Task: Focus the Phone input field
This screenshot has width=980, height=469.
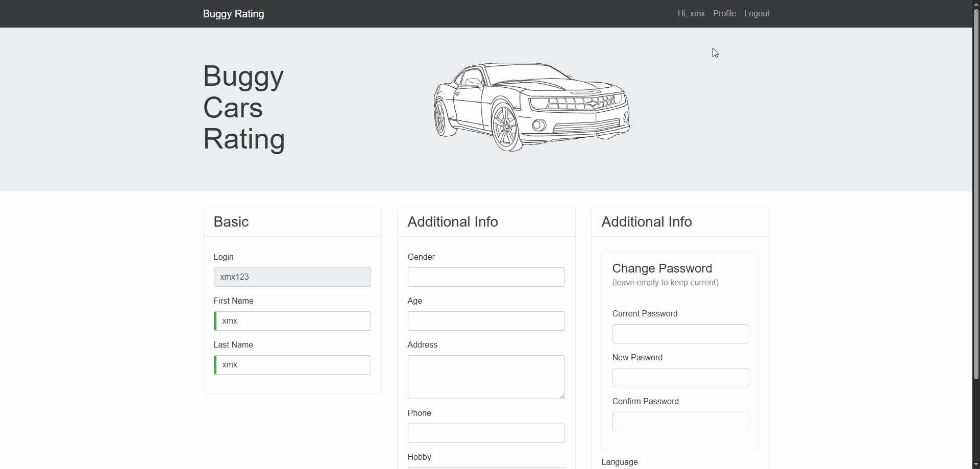Action: [486, 433]
